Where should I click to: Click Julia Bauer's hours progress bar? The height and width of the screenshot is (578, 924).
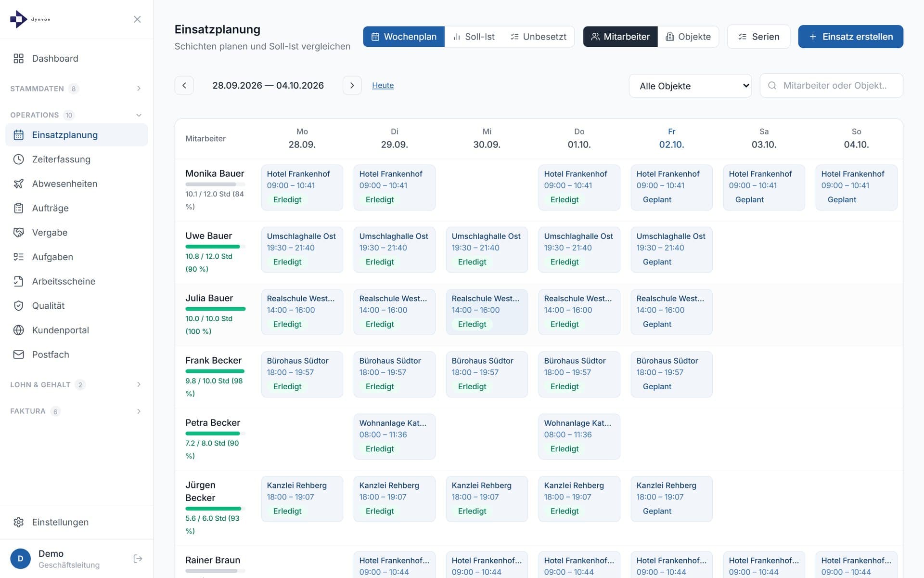215,309
